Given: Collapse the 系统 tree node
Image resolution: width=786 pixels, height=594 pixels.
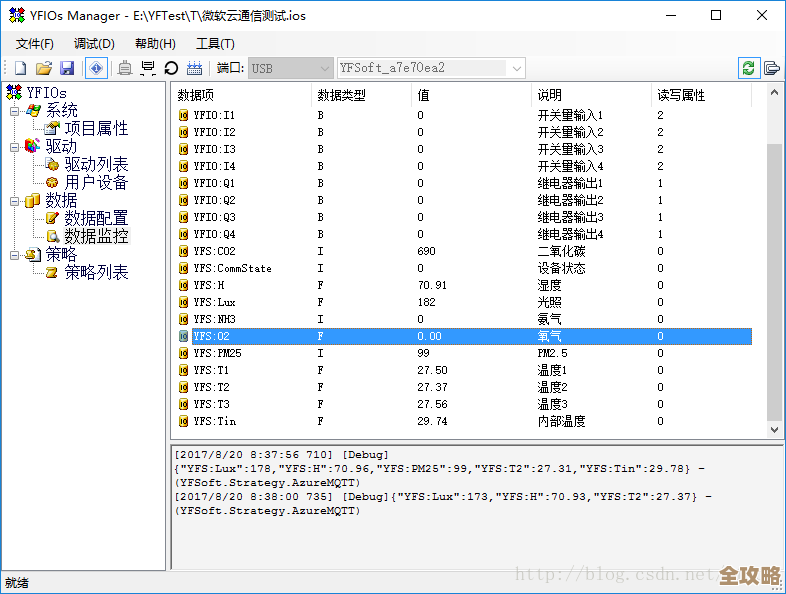Looking at the screenshot, I should coord(15,111).
